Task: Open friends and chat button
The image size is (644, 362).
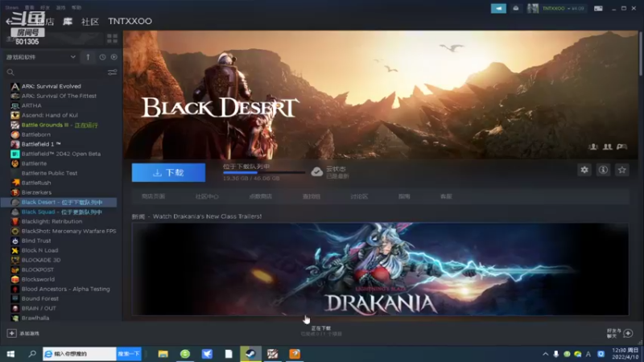Action: [620, 333]
